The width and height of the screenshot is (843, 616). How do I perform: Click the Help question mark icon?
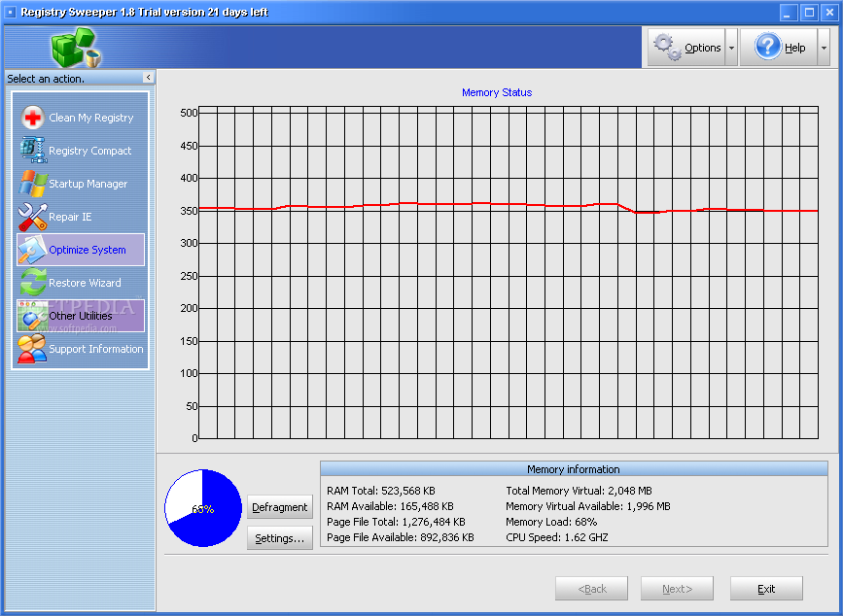pyautogui.click(x=768, y=47)
